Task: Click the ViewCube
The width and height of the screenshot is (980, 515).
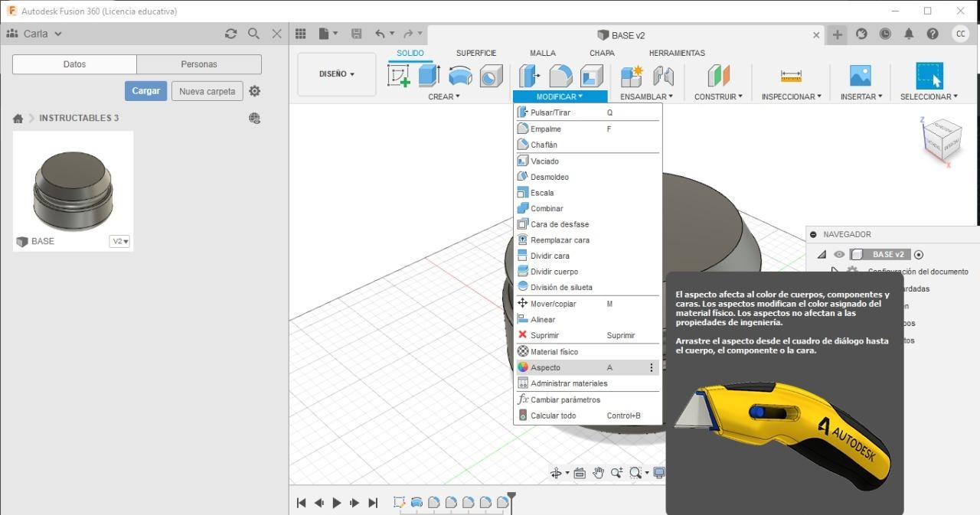Action: coord(942,142)
